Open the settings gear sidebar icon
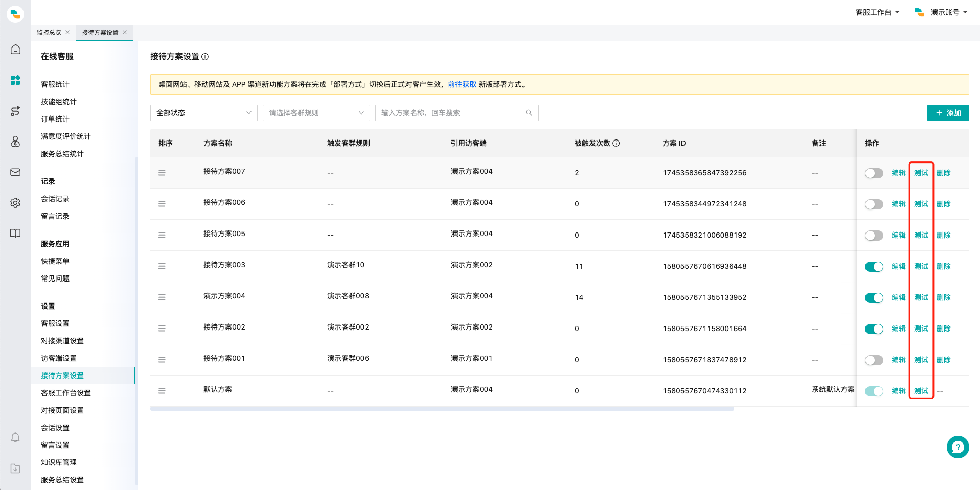Viewport: 980px width, 490px height. point(15,203)
